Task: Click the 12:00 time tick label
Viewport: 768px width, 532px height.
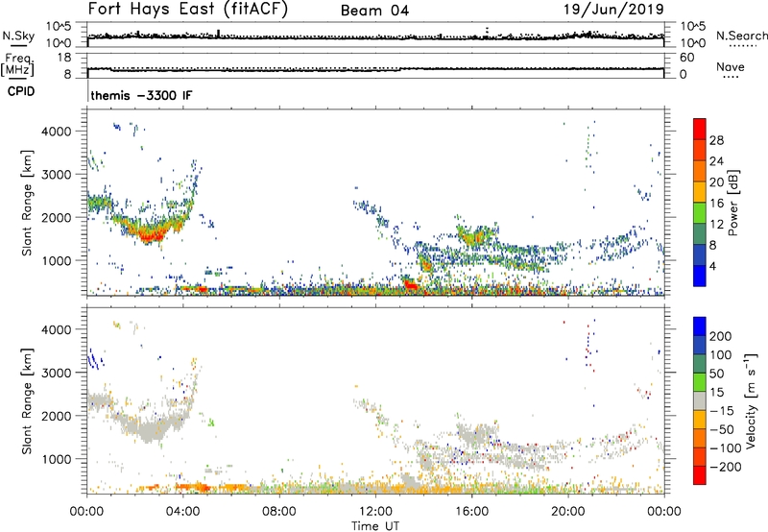Action: [375, 512]
